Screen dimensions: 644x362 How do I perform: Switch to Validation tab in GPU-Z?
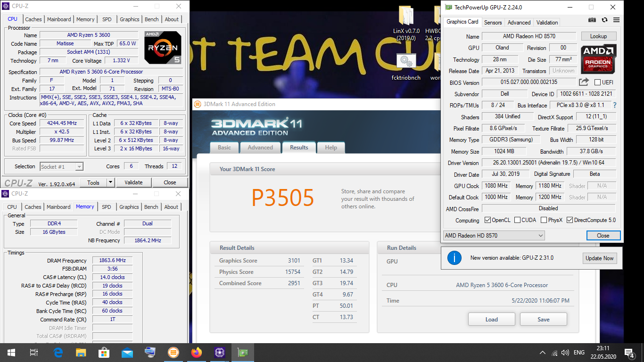547,22
